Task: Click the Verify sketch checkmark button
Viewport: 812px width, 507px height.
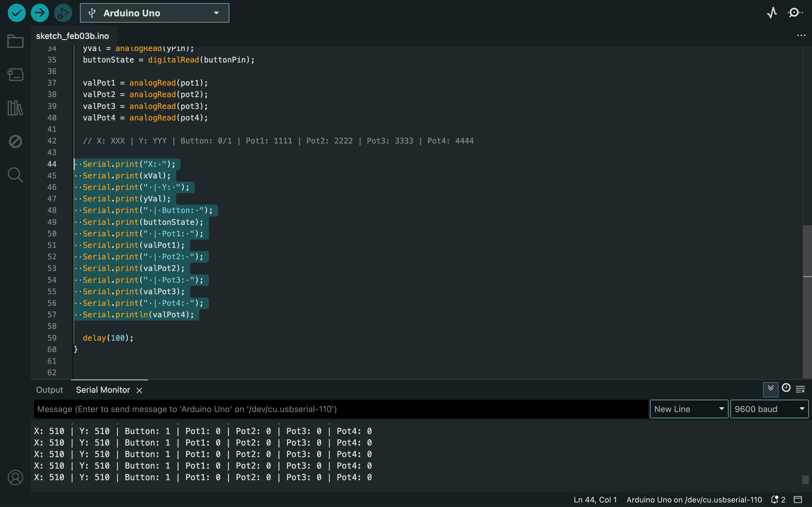Action: pyautogui.click(x=16, y=13)
